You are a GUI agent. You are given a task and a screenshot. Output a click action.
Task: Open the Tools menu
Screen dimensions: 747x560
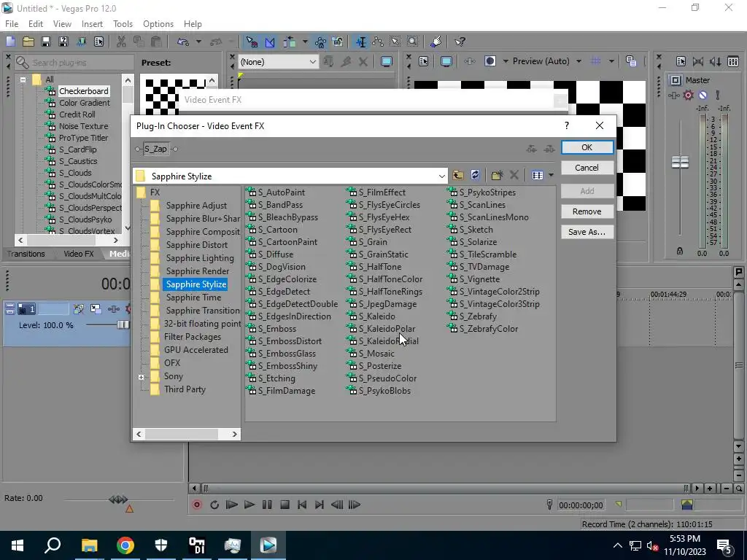pos(123,24)
